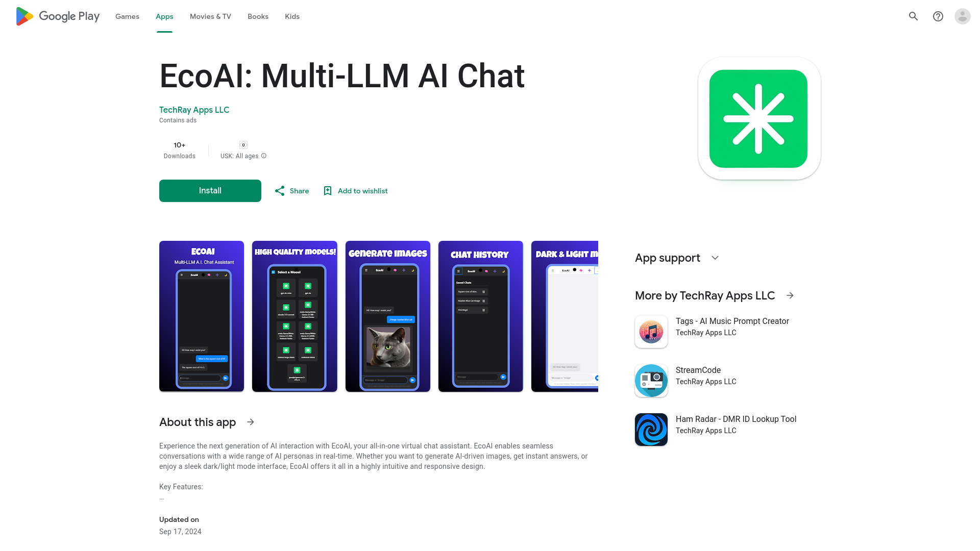Click the Generate Images screenshot thumbnail
Viewport: 980px width, 551px height.
388,316
